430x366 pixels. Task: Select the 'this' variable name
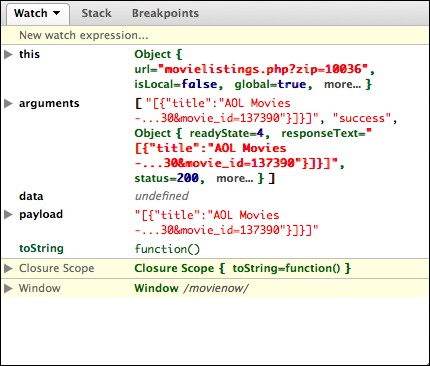(29, 54)
